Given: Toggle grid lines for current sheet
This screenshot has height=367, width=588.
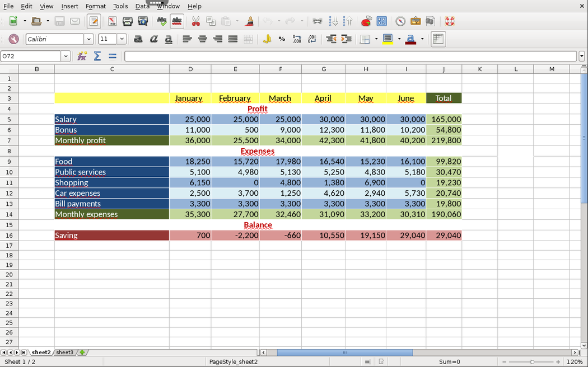Looking at the screenshot, I should pyautogui.click(x=438, y=39).
